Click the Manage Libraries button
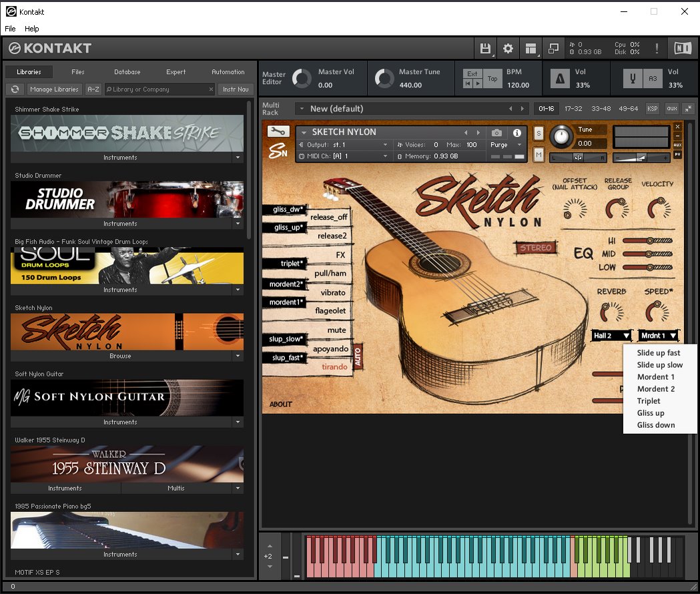 [x=55, y=89]
